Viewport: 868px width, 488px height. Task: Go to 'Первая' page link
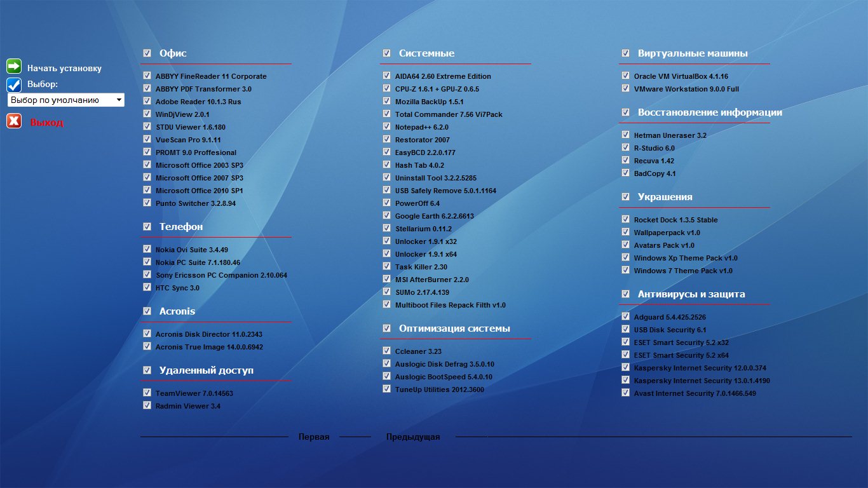point(314,437)
